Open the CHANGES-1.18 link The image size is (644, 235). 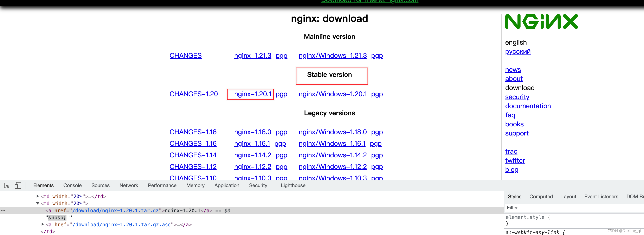point(193,132)
